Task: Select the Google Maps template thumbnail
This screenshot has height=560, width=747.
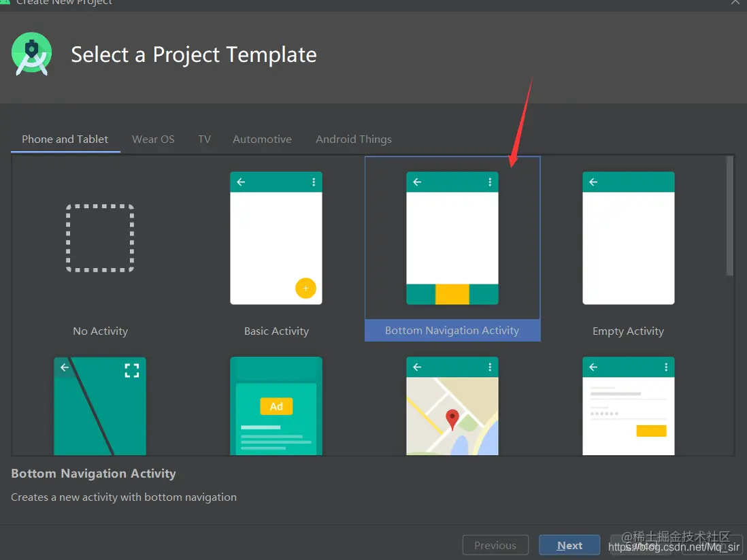Action: (x=452, y=406)
